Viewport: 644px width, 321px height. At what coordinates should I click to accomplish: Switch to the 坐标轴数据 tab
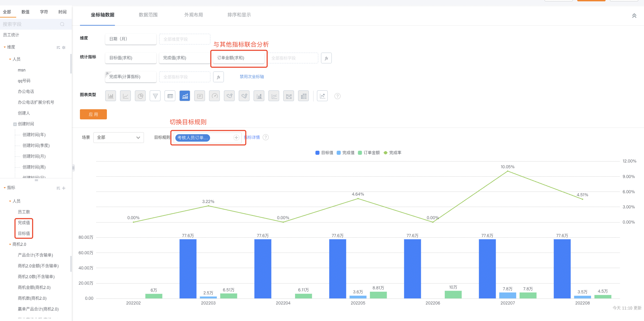pos(103,15)
